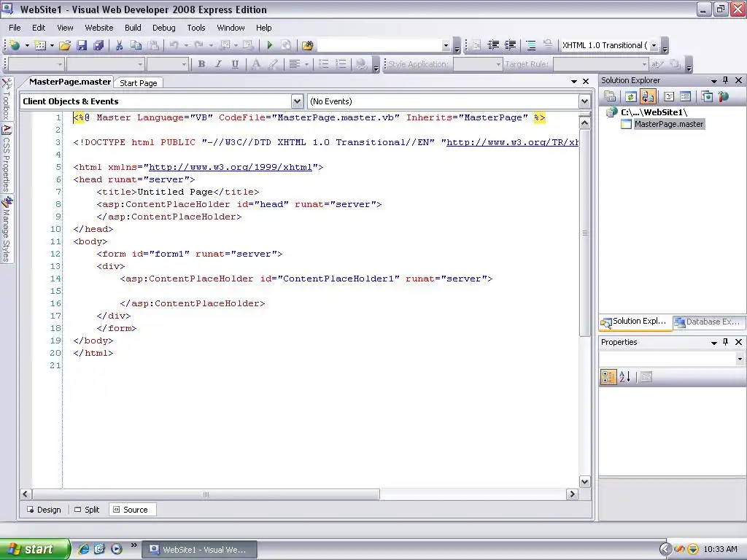Click the Windows Start button
Screen dimensions: 747x560
click(34, 549)
